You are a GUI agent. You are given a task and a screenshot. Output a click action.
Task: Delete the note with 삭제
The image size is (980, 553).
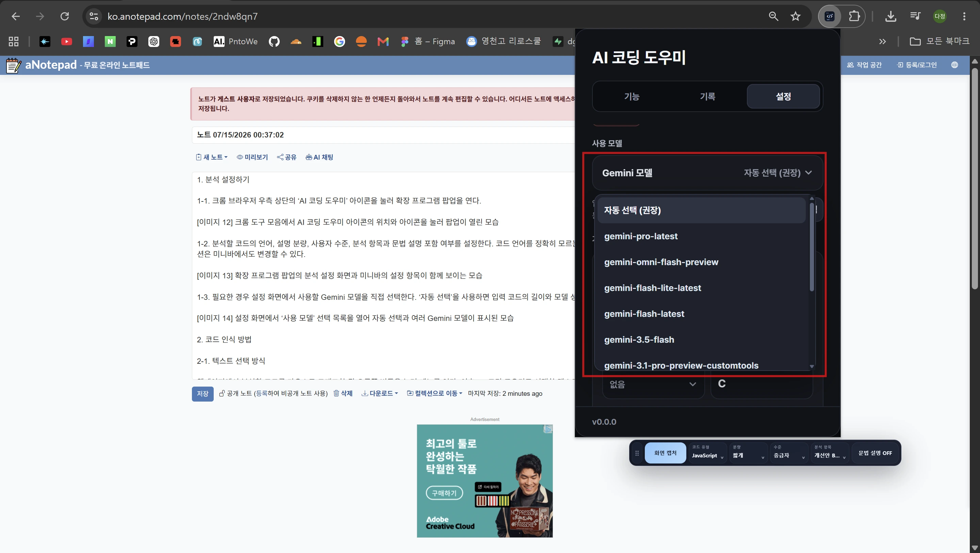(x=343, y=393)
